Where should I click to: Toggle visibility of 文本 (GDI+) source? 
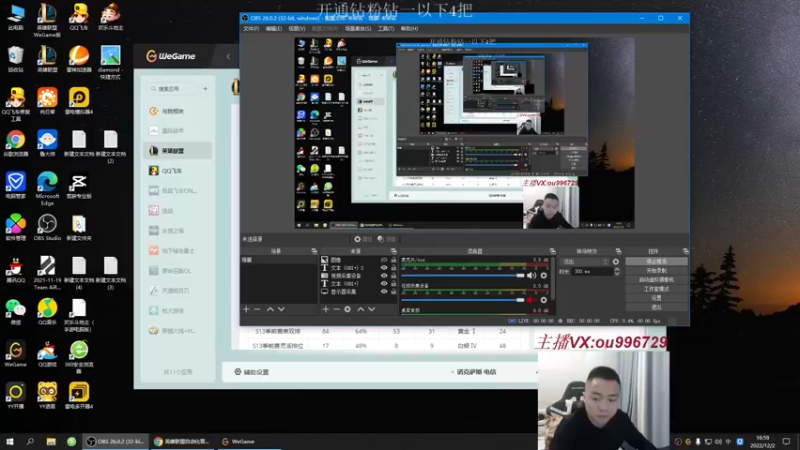(x=384, y=284)
